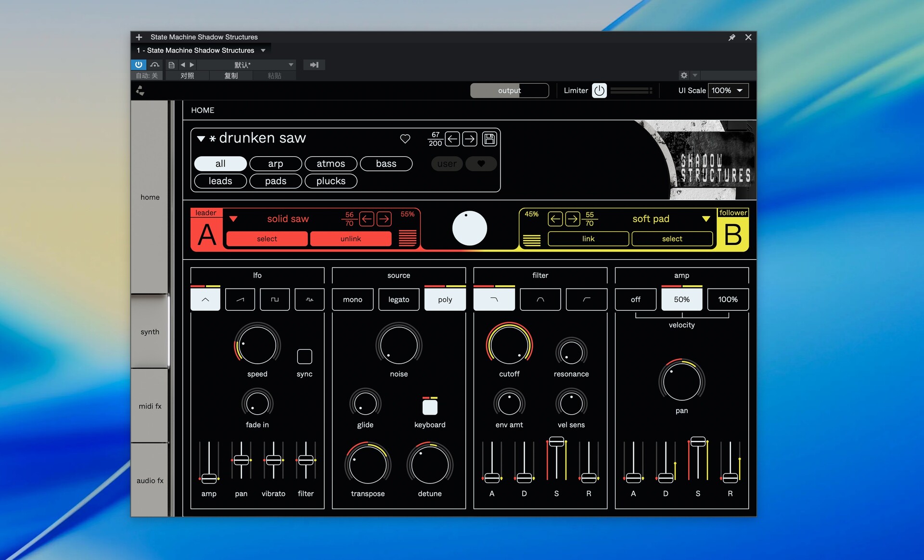Select square LFO waveform shape
924x560 pixels.
275,299
